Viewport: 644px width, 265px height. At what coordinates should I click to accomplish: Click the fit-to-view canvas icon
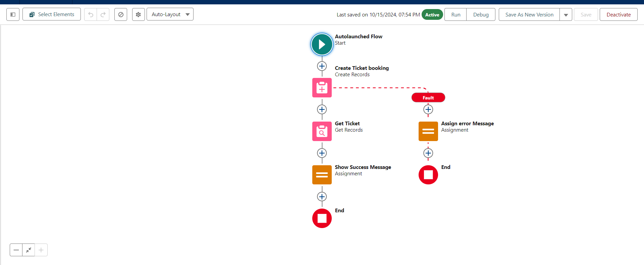pyautogui.click(x=29, y=250)
